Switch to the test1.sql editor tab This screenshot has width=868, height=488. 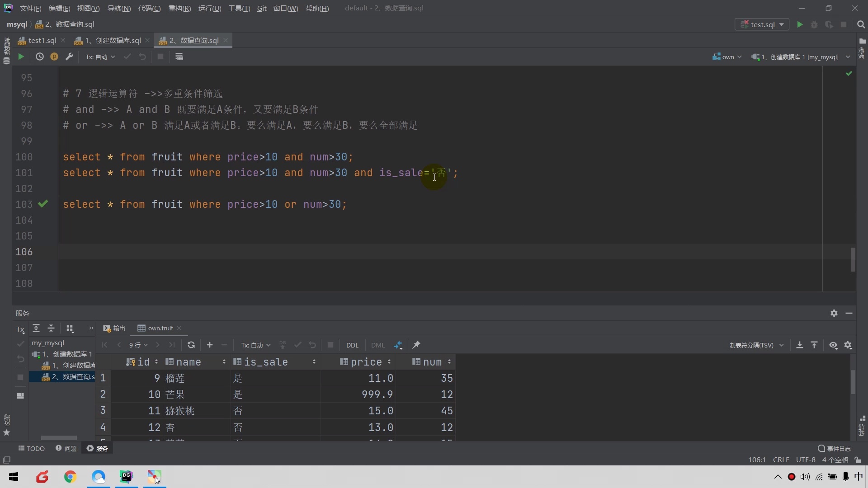point(41,40)
